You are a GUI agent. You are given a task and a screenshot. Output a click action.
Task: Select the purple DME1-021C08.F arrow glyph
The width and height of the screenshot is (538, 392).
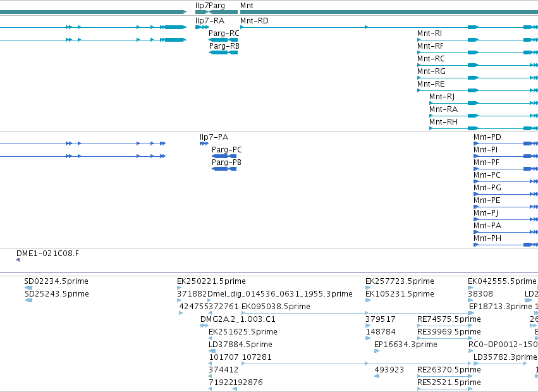coord(18,260)
